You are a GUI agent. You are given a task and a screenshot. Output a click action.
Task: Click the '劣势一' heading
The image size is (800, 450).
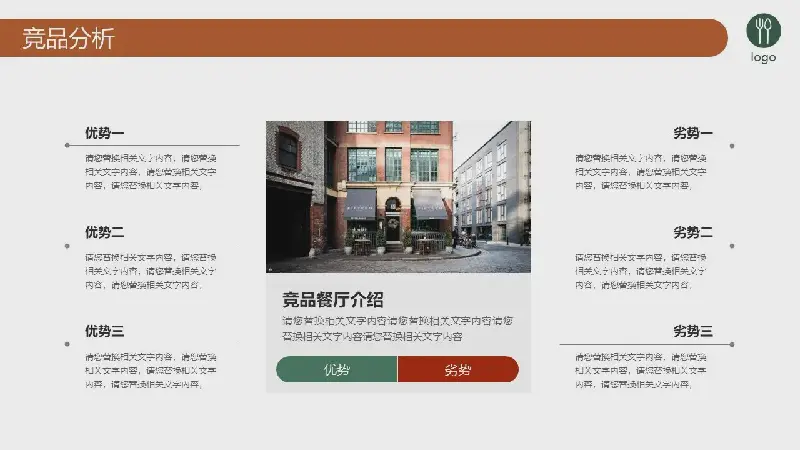pyautogui.click(x=693, y=133)
